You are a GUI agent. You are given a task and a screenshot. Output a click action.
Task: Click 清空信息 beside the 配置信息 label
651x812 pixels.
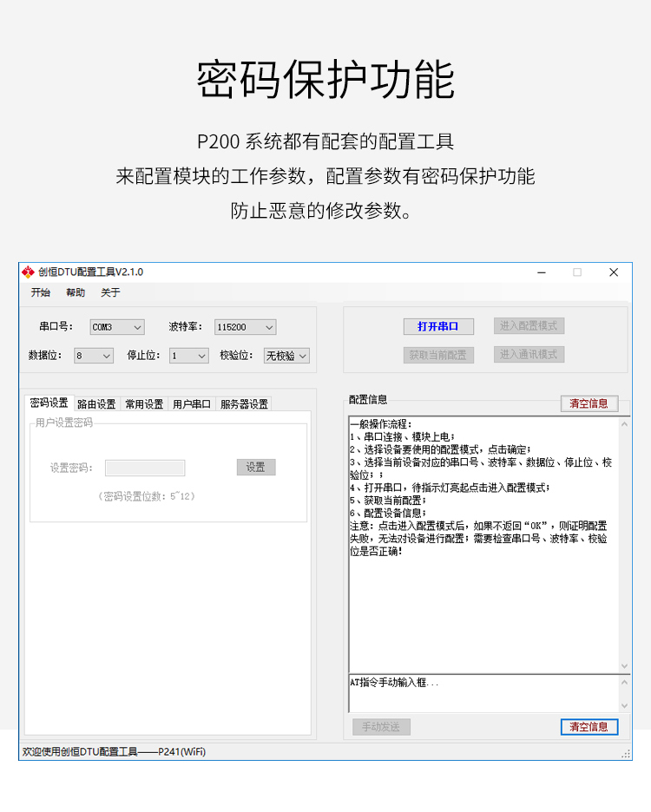click(x=589, y=403)
